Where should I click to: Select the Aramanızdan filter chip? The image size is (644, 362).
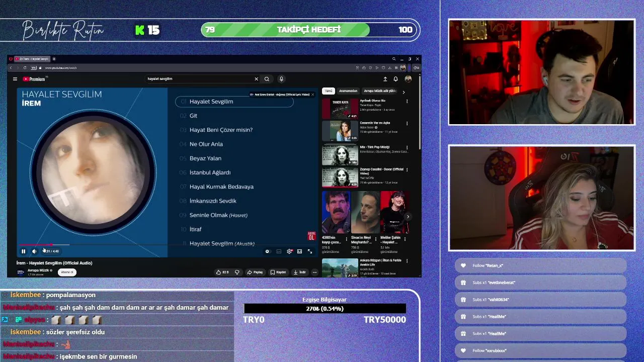click(348, 91)
